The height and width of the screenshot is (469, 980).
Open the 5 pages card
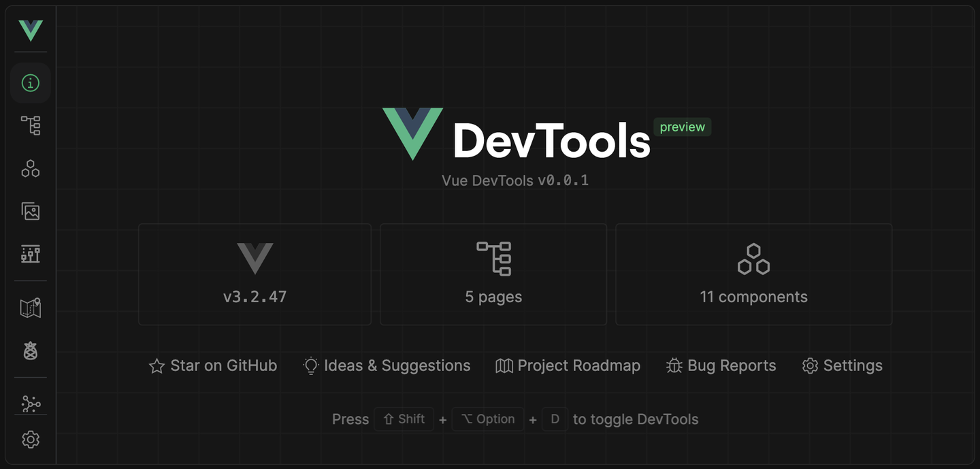[493, 274]
